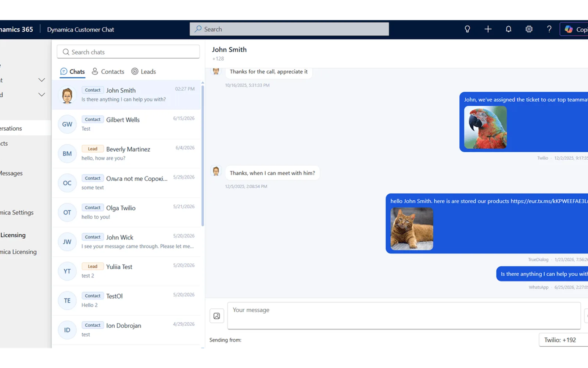Click the OC avatar in chat list
This screenshot has height=368, width=588.
coord(67,183)
